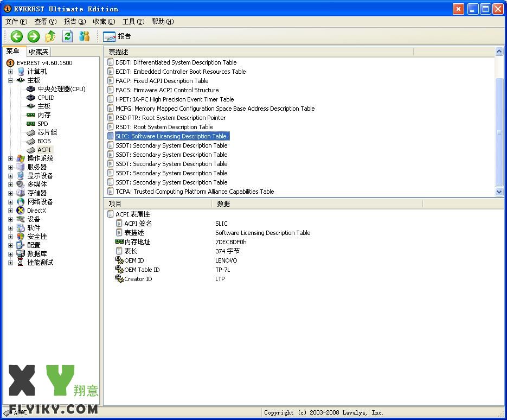Screen dimensions: 507x420
Task: Open the 文件(F) menu
Action: (16, 22)
